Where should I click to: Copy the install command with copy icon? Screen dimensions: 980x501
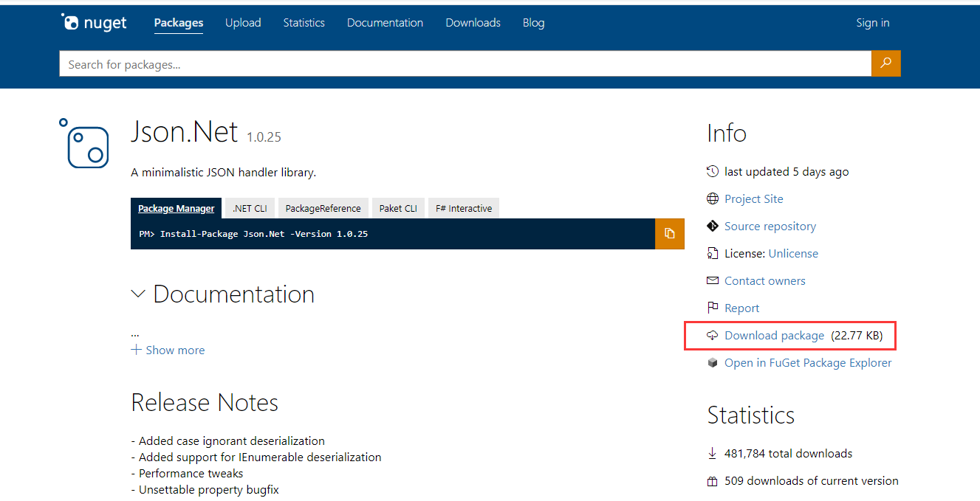(669, 233)
